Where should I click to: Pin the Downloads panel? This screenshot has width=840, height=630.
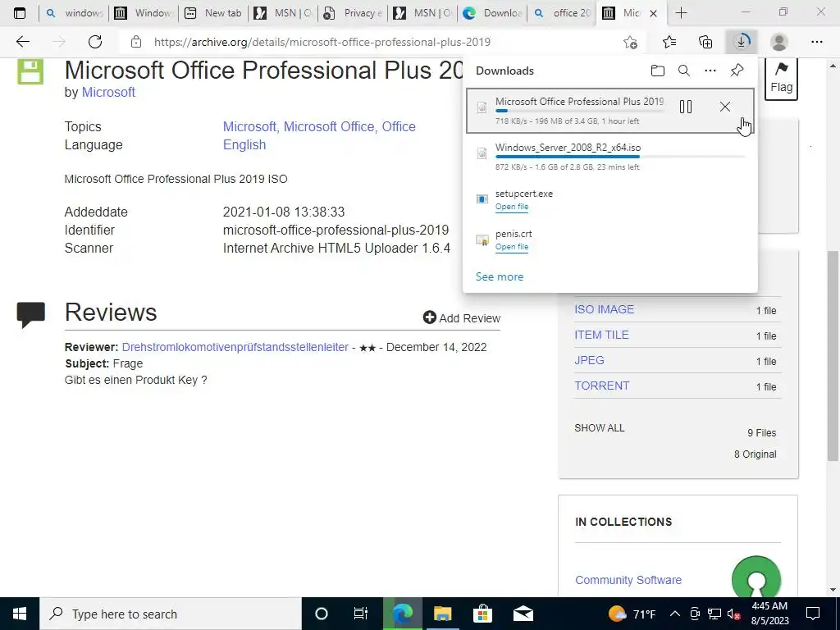pyautogui.click(x=737, y=71)
